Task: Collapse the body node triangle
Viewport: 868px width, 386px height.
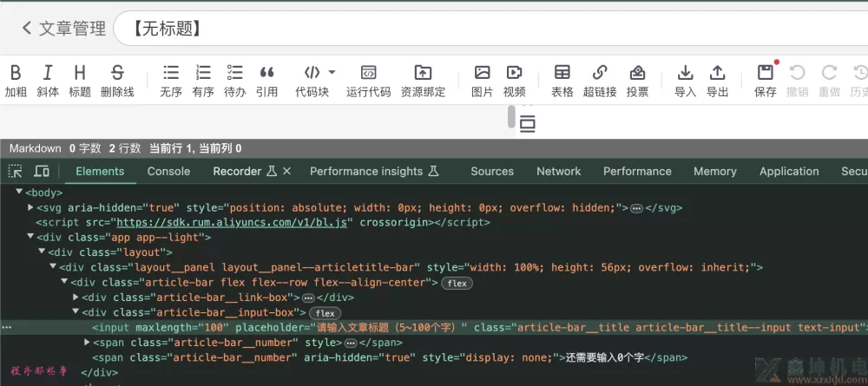Action: (19, 192)
